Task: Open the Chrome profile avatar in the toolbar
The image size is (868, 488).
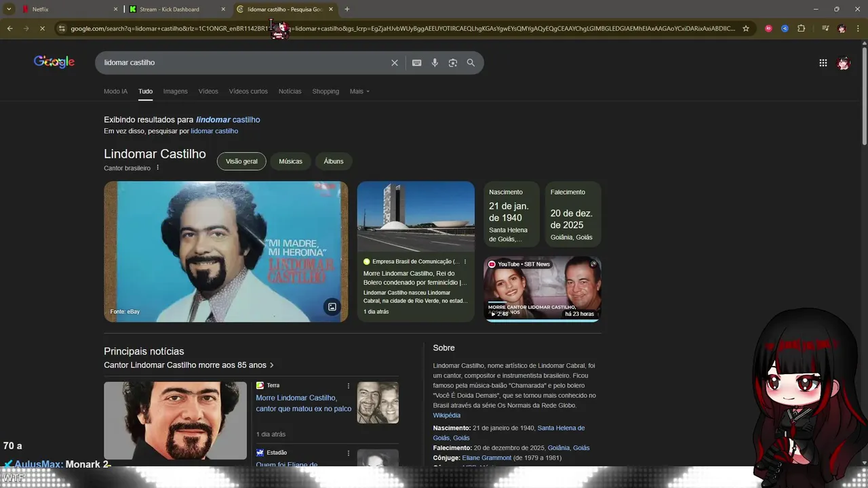Action: tap(842, 28)
